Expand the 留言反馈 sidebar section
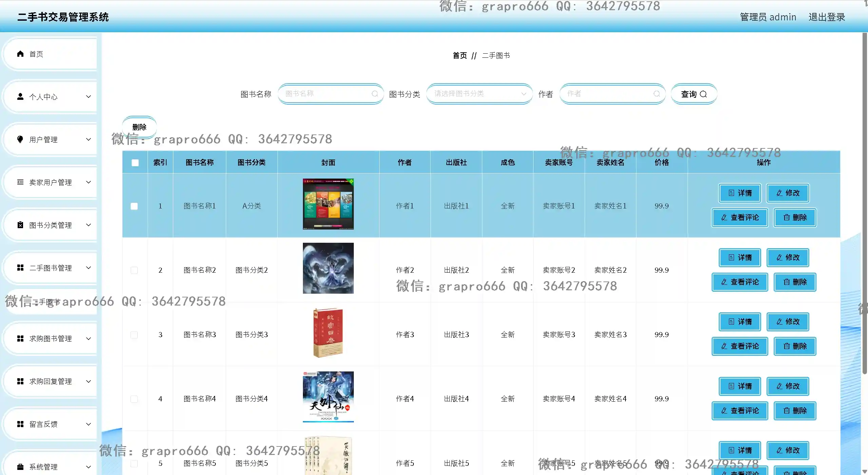This screenshot has width=868, height=475. 50,424
